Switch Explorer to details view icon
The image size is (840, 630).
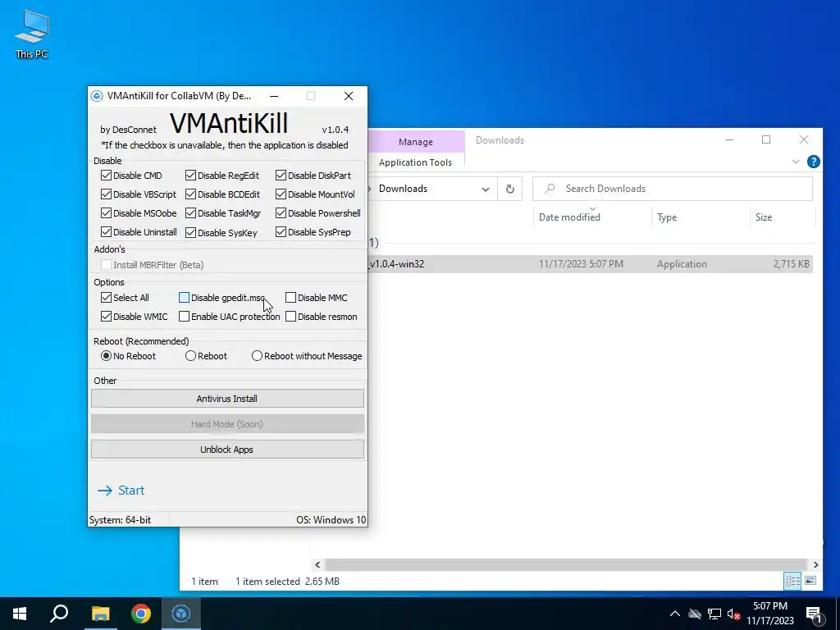coord(793,581)
